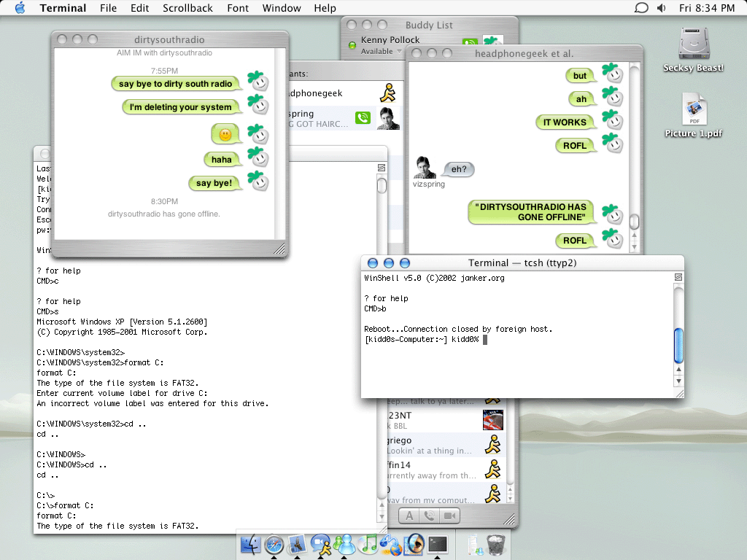Open the Scrollback menu
The width and height of the screenshot is (747, 560).
[187, 8]
